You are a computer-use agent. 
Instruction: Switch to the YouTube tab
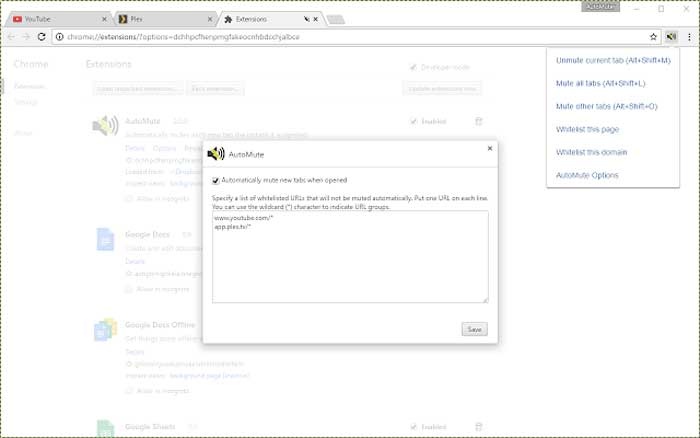pos(58,19)
